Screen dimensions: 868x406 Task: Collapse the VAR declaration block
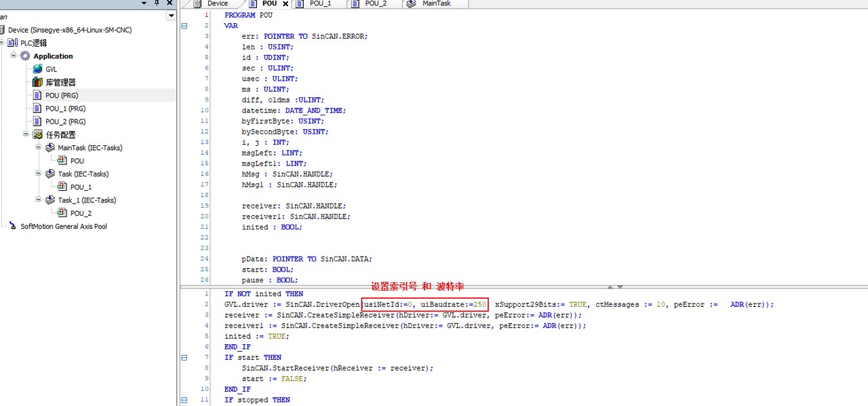[x=184, y=26]
